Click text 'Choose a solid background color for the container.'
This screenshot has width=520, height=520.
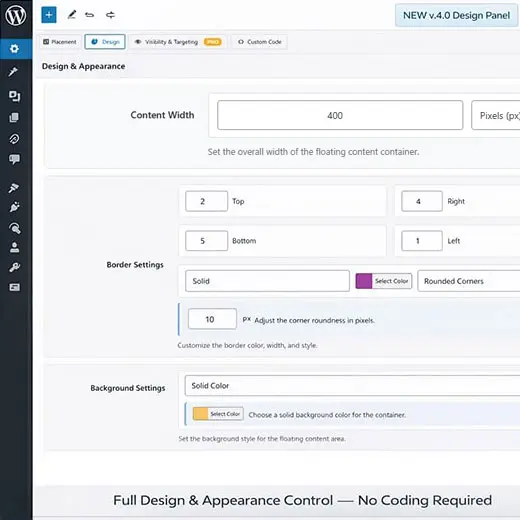pos(327,415)
